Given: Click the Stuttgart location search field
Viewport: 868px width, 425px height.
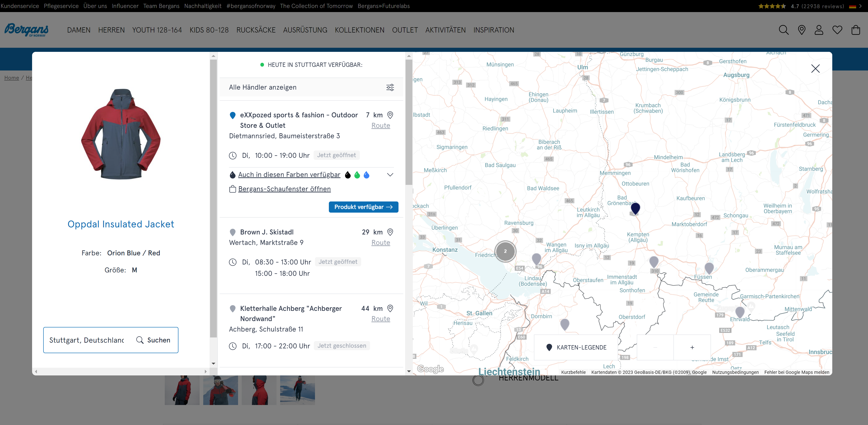Looking at the screenshot, I should [x=87, y=340].
